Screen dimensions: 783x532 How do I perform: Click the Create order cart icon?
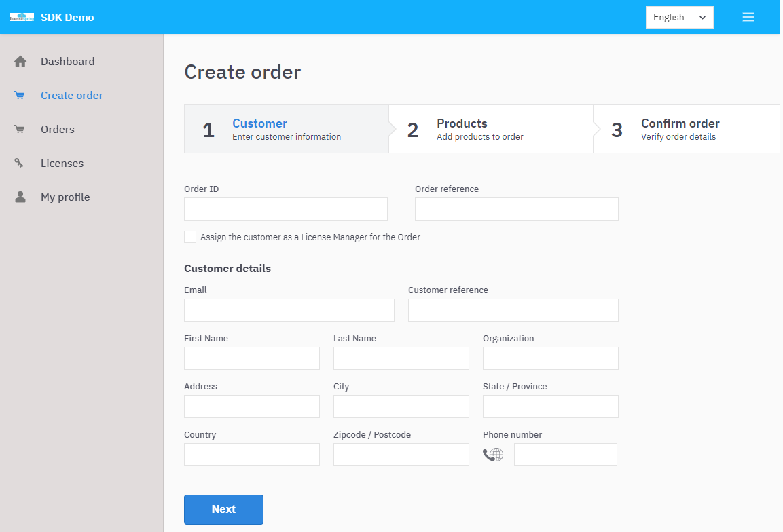pyautogui.click(x=20, y=95)
